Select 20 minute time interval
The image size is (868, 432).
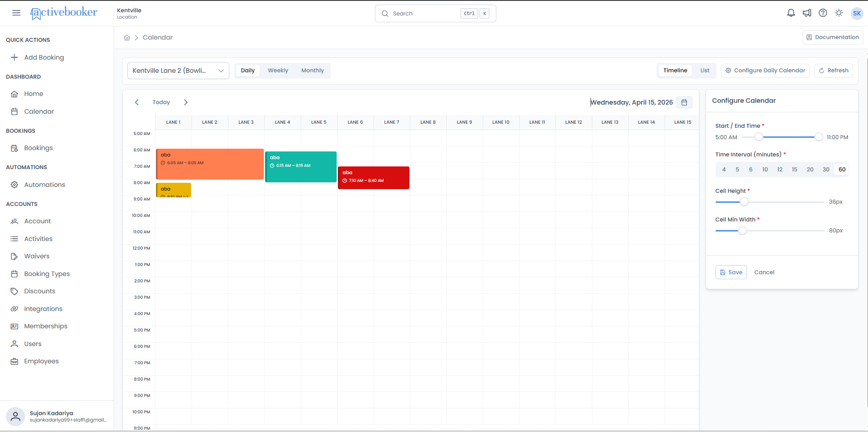(810, 170)
